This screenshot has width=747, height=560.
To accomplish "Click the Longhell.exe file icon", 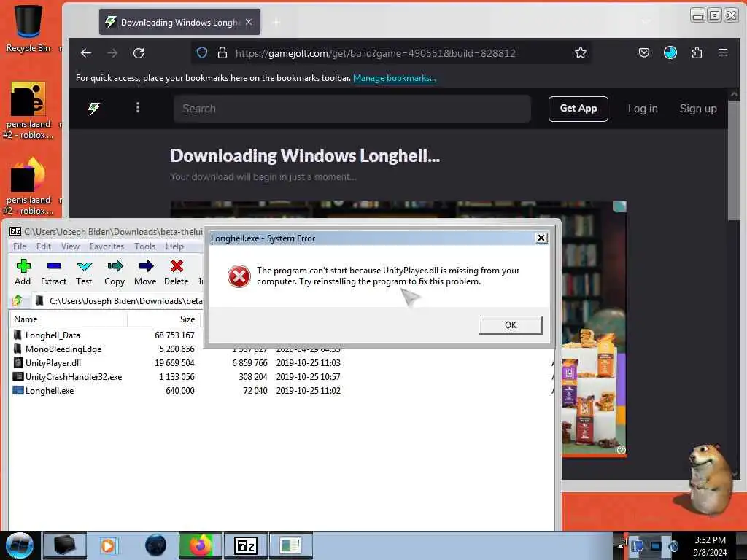I will [18, 391].
